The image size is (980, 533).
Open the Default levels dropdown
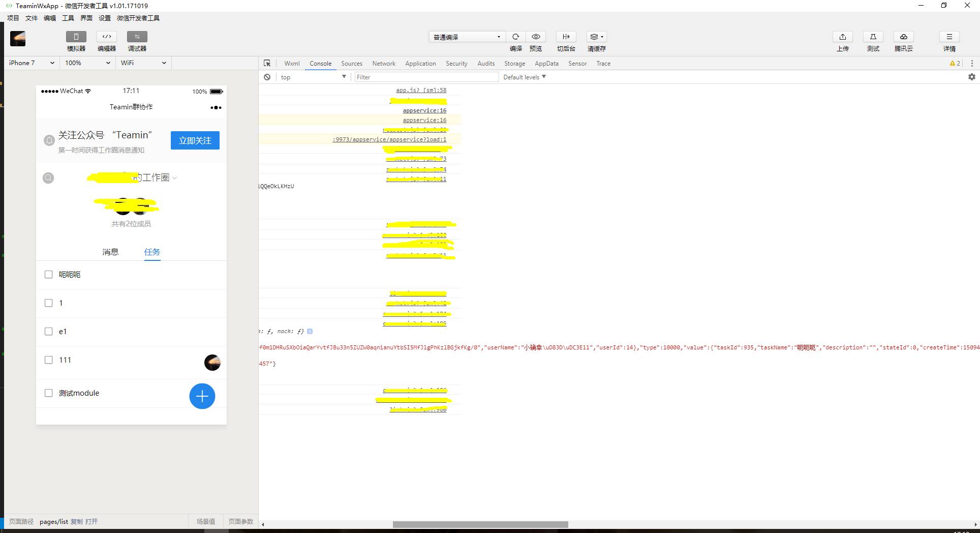click(524, 77)
